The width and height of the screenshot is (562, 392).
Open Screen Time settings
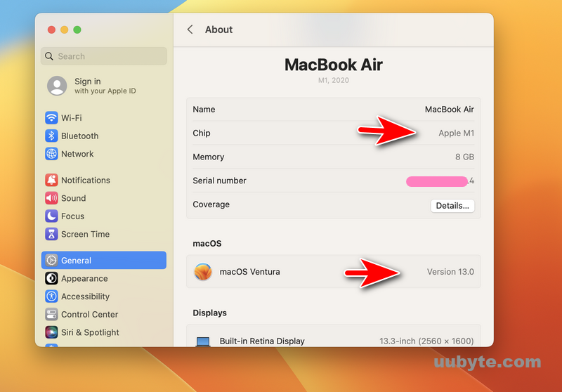click(x=104, y=234)
